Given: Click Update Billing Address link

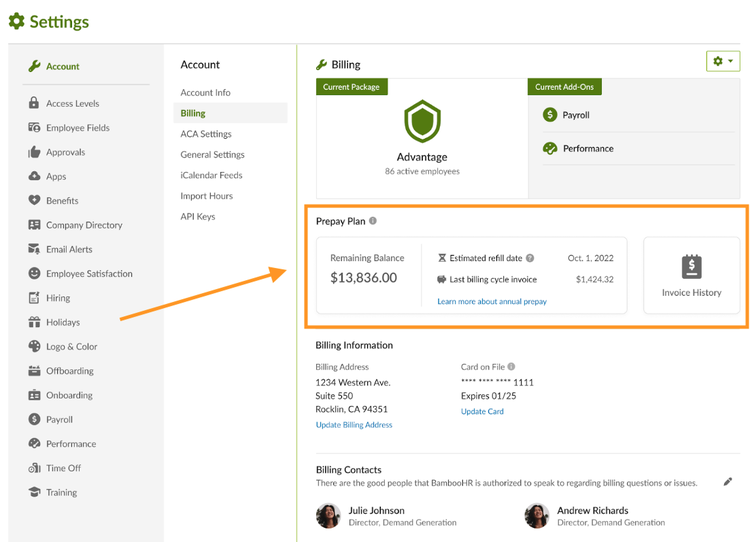Looking at the screenshot, I should [x=354, y=424].
